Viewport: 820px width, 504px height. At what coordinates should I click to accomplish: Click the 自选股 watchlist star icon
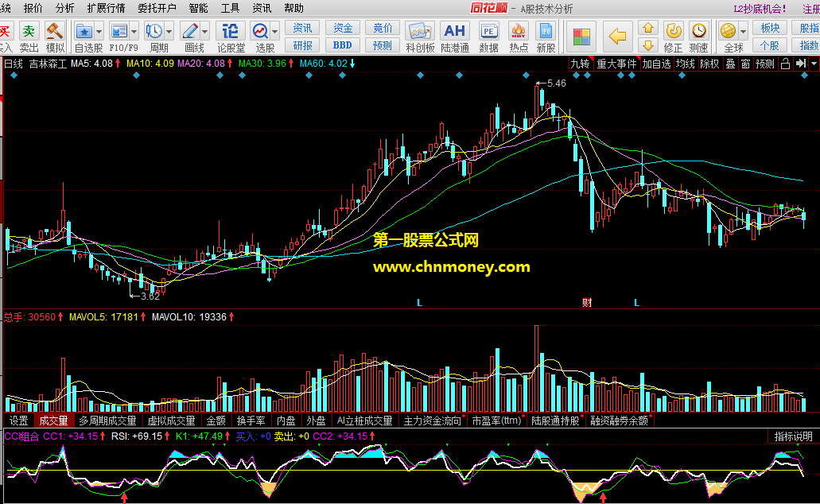pyautogui.click(x=84, y=31)
